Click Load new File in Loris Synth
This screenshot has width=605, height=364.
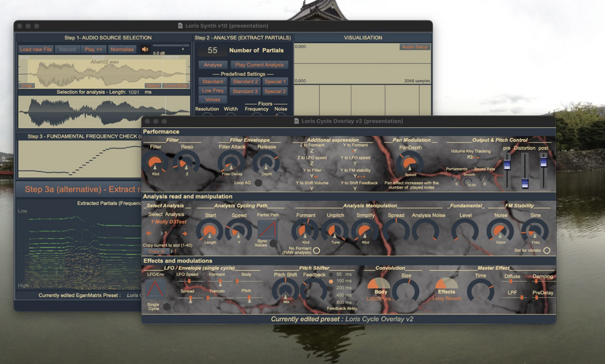pos(36,50)
